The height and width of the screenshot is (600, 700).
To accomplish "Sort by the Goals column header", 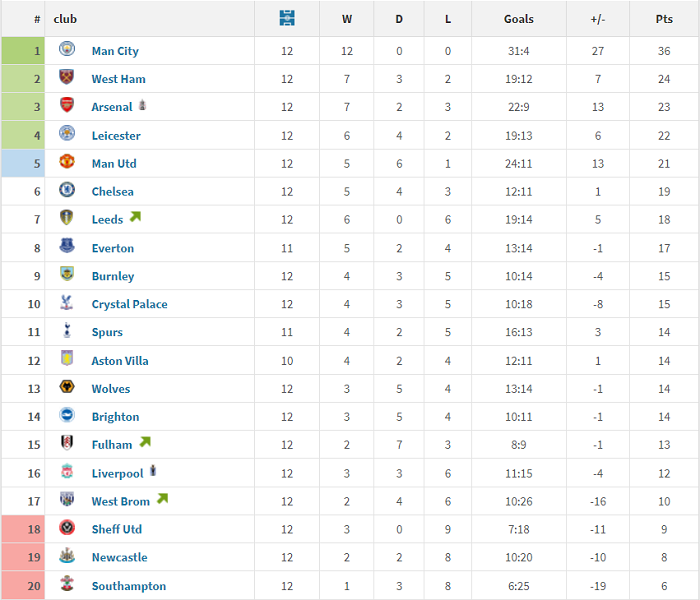I will point(519,19).
